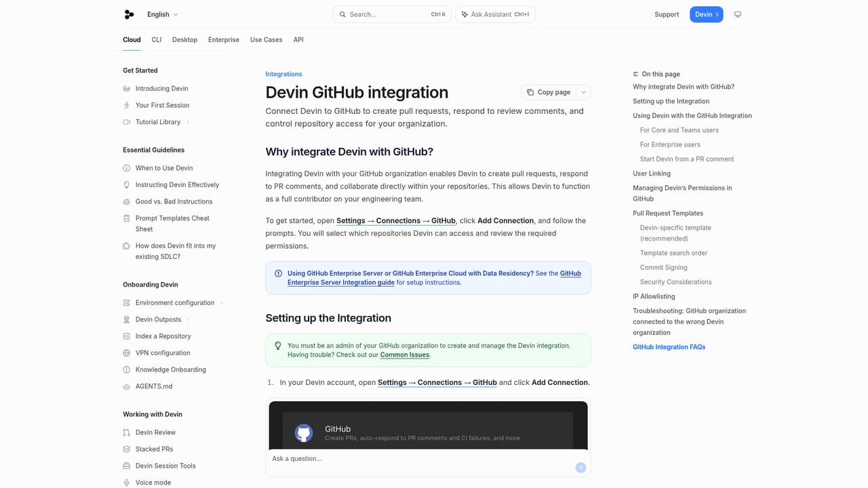Image resolution: width=868 pixels, height=488 pixels.
Task: Click the Environment configuration icon
Action: 127,303
